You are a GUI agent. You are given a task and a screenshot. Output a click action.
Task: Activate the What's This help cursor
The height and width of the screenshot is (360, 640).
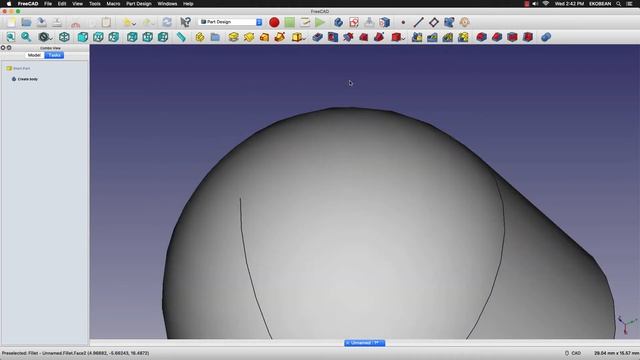point(185,22)
